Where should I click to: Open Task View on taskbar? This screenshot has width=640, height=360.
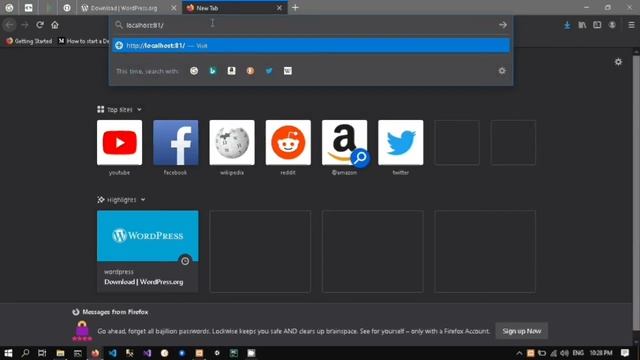(x=42, y=353)
